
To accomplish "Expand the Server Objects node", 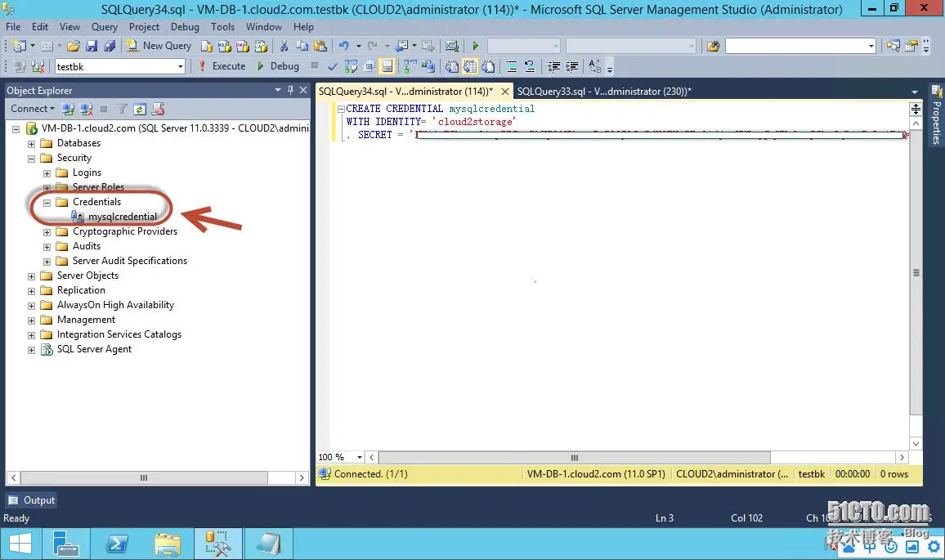I will click(x=31, y=276).
